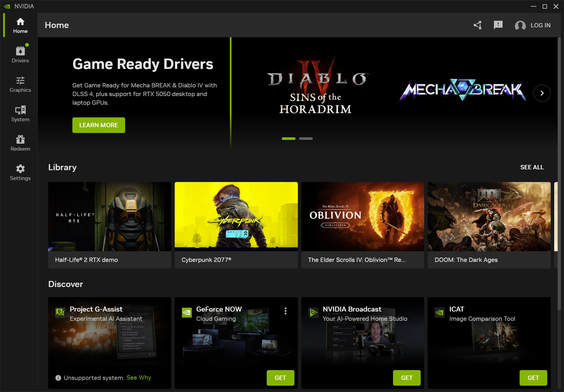Click the user avatar icon
Screen dimensions: 564x392
520,25
